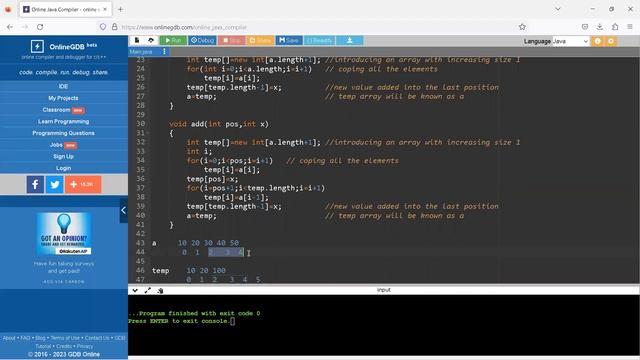Open the Firefox extensions puzzle icon

pyautogui.click(x=615, y=27)
